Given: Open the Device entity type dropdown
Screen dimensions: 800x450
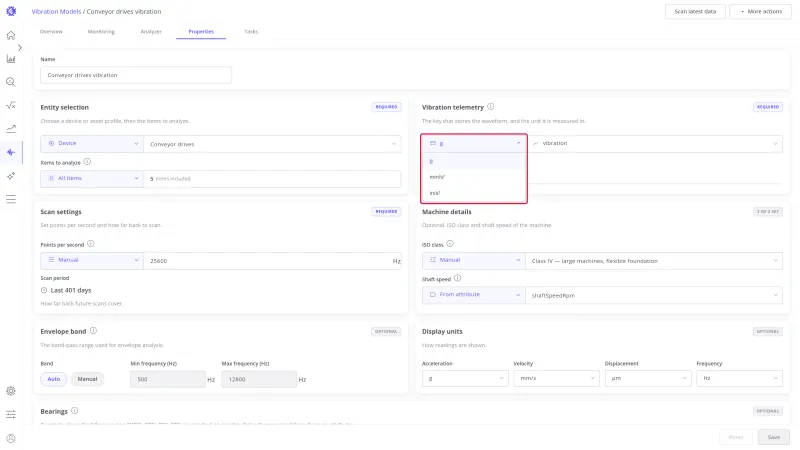Looking at the screenshot, I should pos(92,144).
